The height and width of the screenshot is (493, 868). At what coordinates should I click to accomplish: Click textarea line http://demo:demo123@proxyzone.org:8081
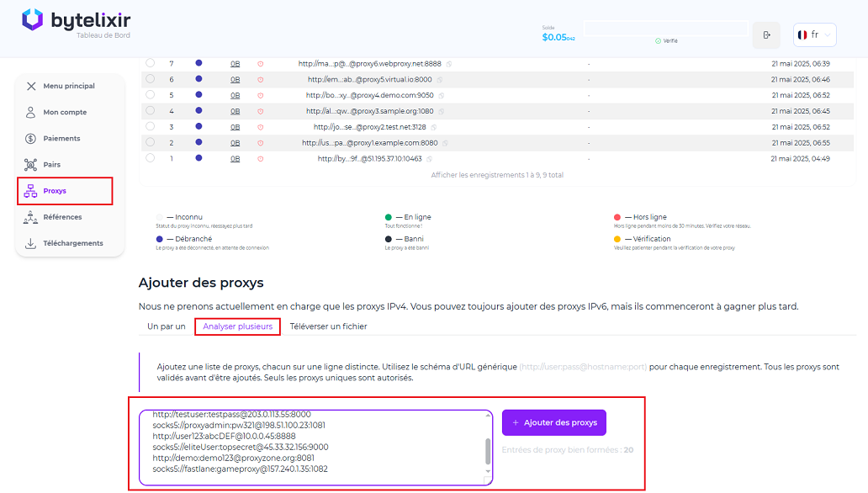[x=233, y=459]
